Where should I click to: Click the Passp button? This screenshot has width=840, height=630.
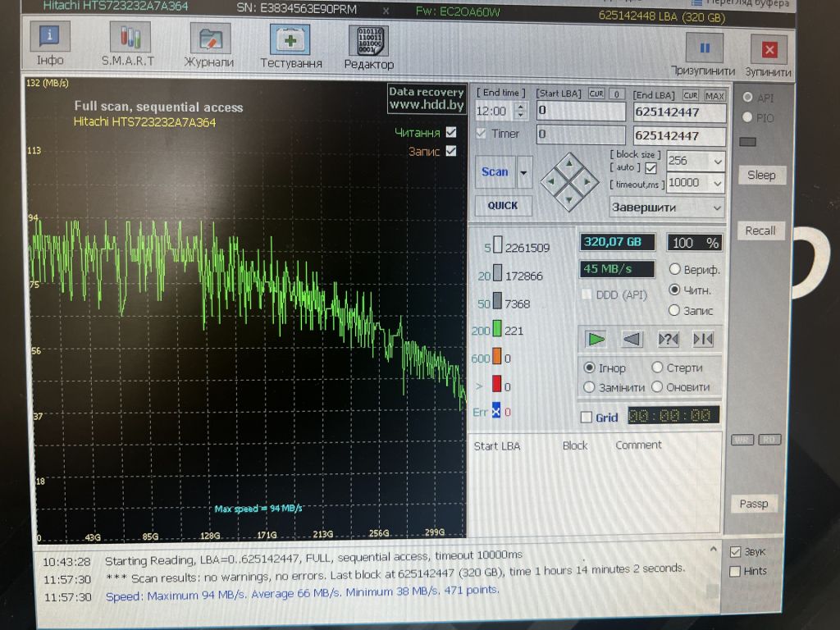click(754, 504)
